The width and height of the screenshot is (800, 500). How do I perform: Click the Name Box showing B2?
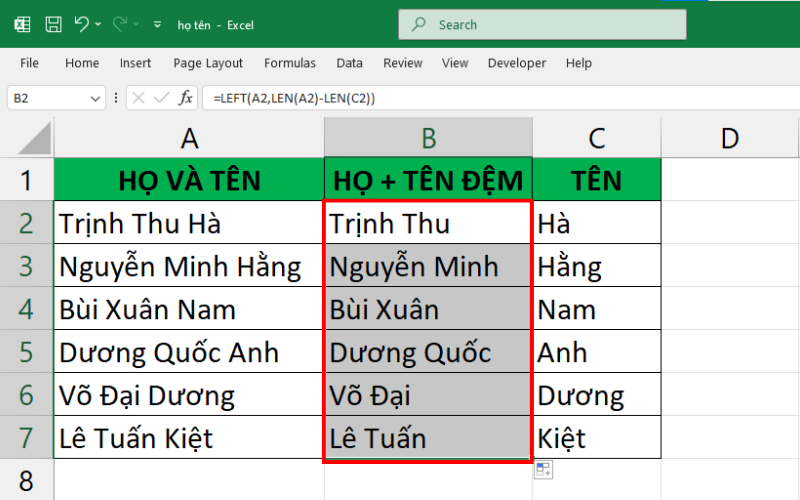(47, 98)
